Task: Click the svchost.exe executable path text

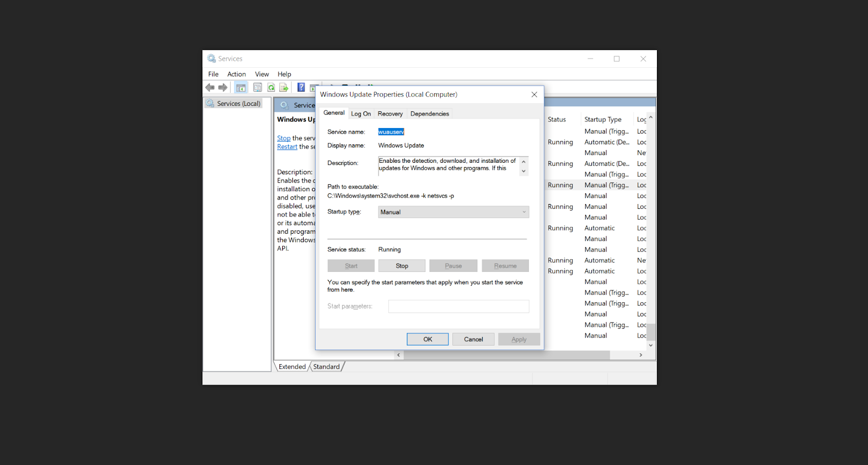Action: point(391,196)
